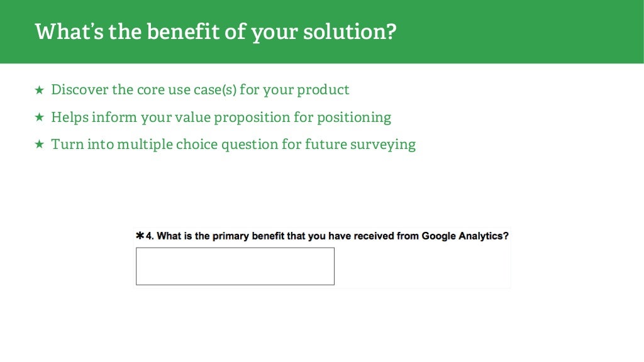
Task: Click the word "positioning" in second bullet
Action: (x=354, y=118)
